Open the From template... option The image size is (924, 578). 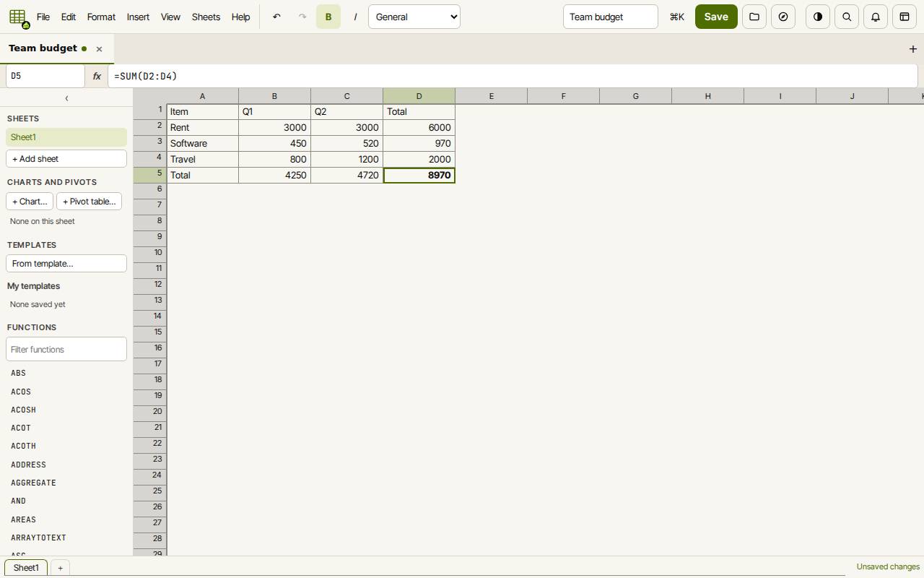[x=66, y=264]
